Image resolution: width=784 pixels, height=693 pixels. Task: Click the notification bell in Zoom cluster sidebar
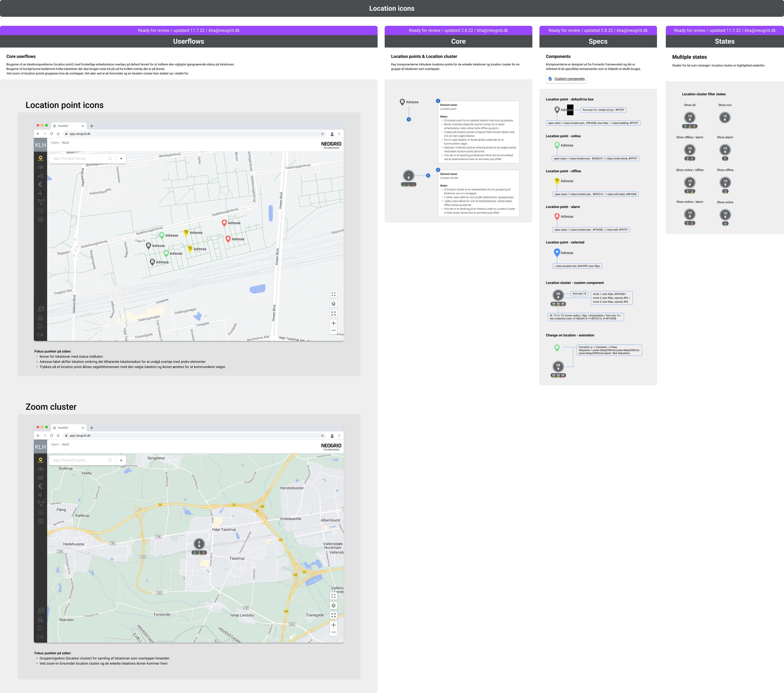click(x=40, y=628)
